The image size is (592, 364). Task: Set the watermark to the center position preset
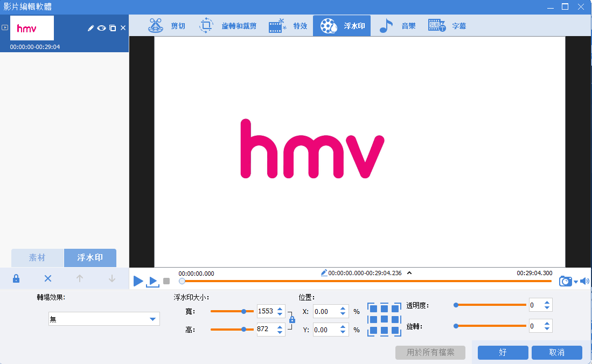tap(385, 319)
